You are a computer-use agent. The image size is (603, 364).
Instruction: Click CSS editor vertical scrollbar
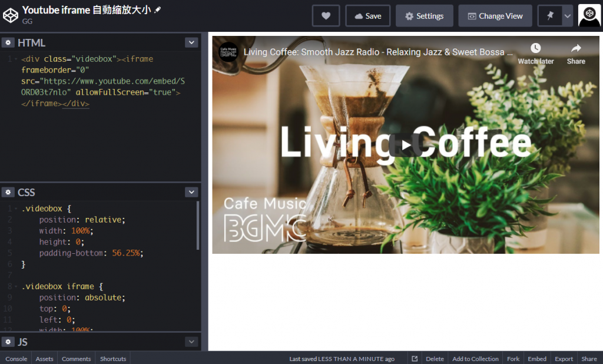click(198, 226)
